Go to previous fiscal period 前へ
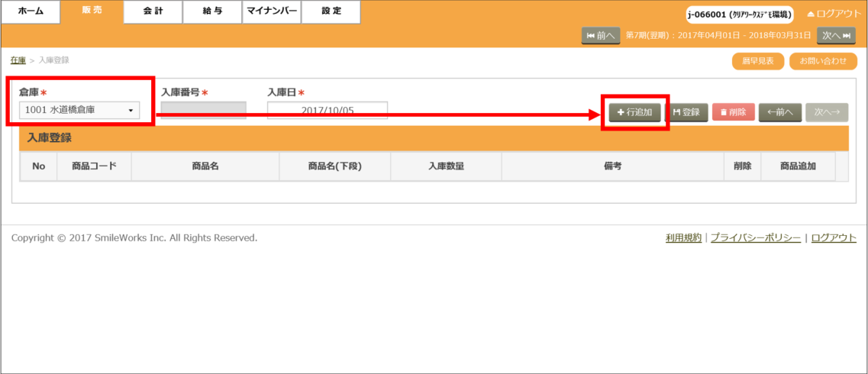This screenshot has width=868, height=374. pos(601,35)
